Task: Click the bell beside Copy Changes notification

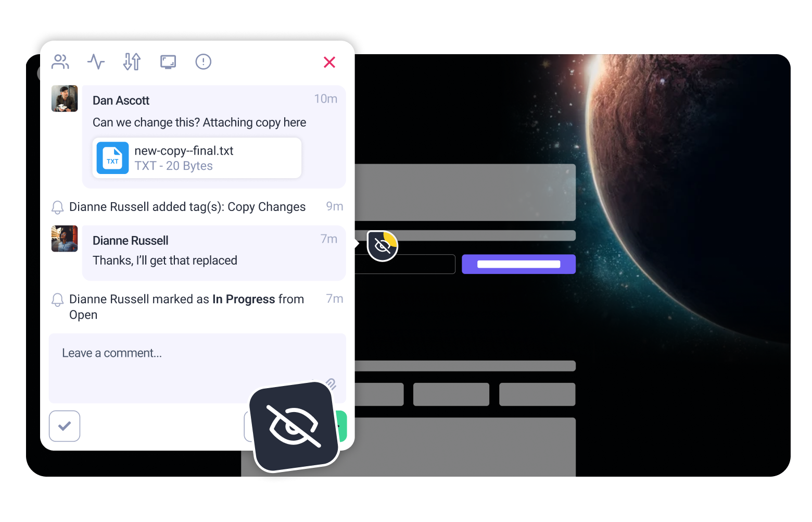Action: (57, 207)
